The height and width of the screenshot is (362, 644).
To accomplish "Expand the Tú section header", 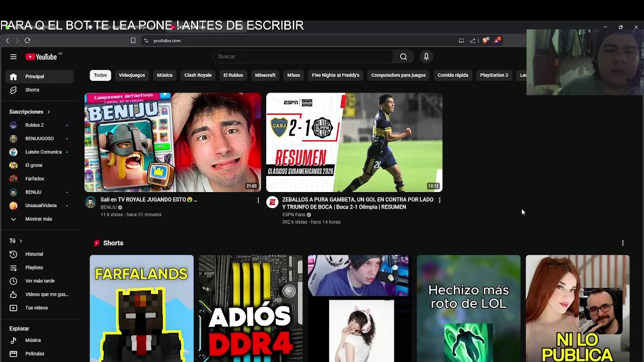I will pyautogui.click(x=16, y=241).
